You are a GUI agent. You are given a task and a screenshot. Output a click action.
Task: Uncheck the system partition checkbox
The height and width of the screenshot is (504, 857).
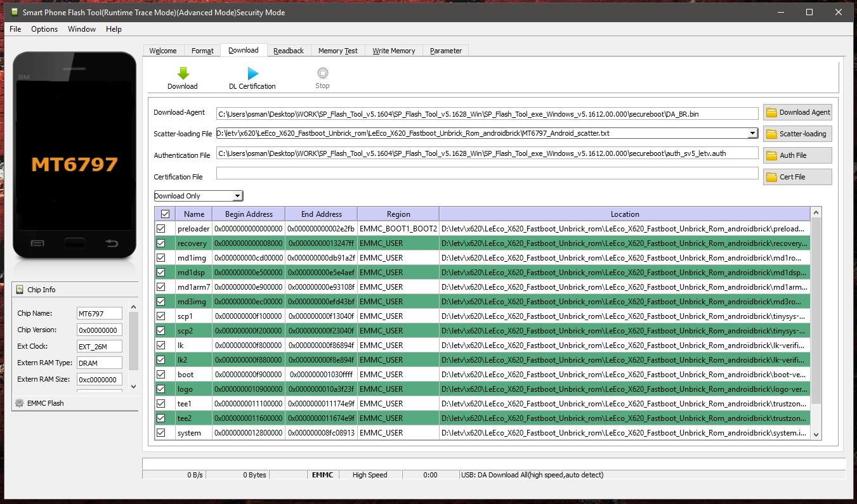click(x=161, y=433)
